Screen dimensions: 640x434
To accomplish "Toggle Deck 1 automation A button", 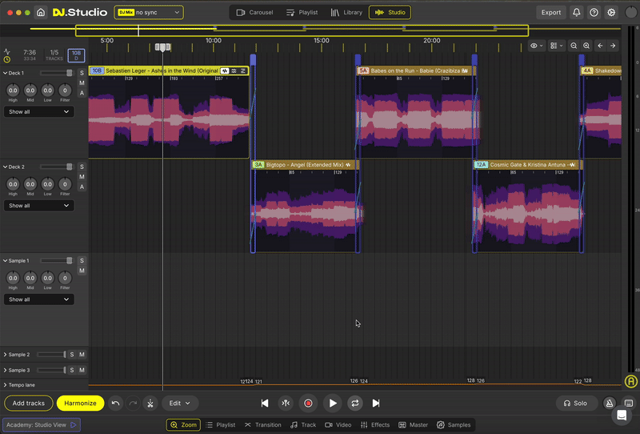I will 82,93.
